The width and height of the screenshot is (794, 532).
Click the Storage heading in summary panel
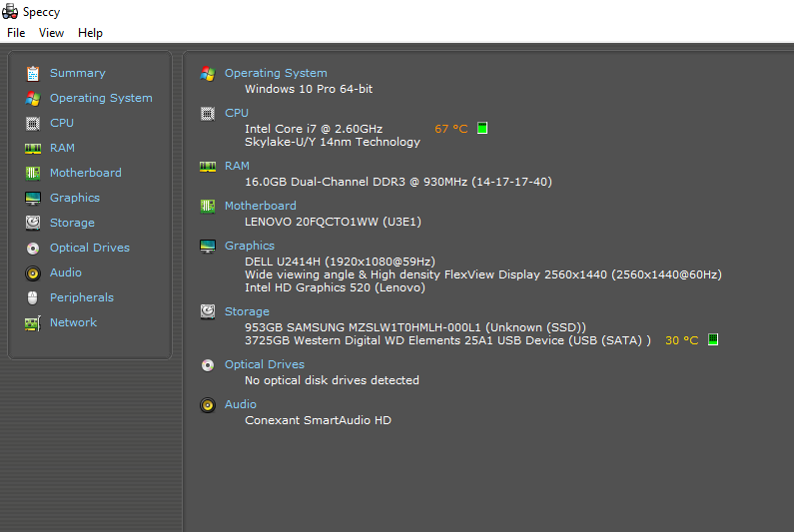click(247, 311)
